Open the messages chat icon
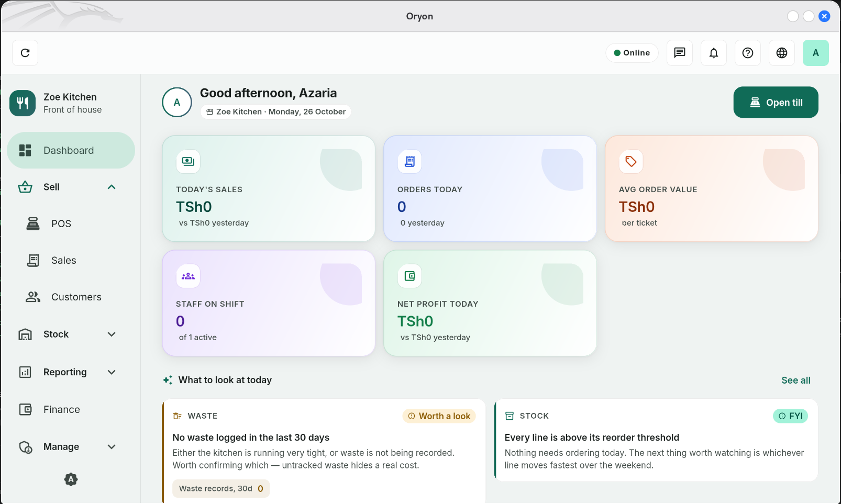841x504 pixels. (x=680, y=53)
